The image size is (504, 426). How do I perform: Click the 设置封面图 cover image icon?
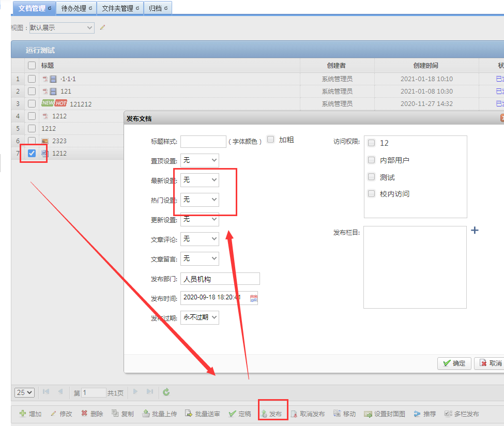point(368,414)
